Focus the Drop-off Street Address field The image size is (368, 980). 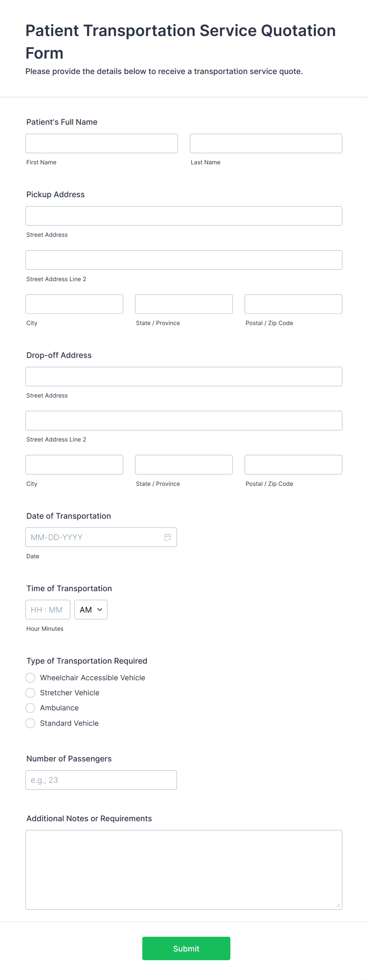tap(184, 377)
